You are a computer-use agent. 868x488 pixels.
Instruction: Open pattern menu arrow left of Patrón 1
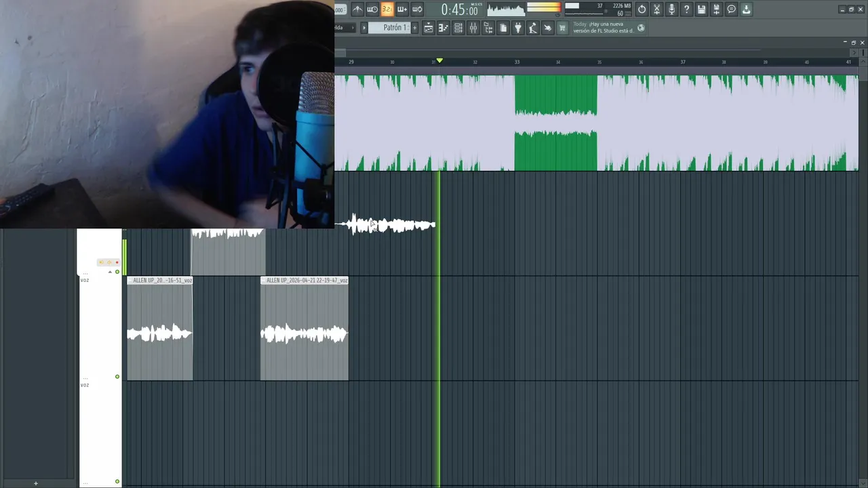[364, 28]
